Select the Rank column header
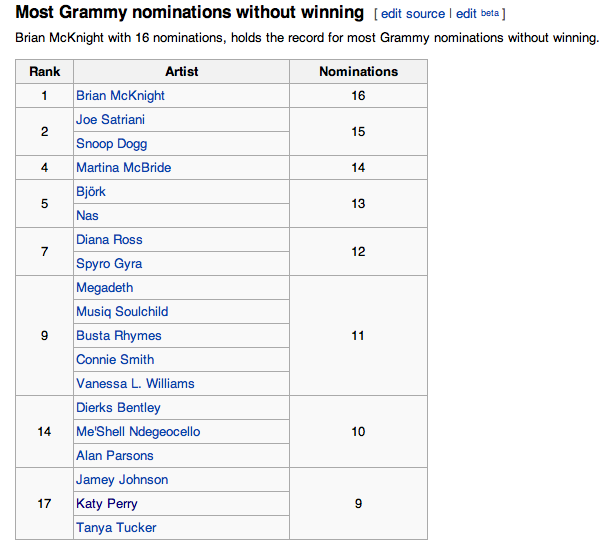Screen dimensions: 606x553 click(44, 71)
